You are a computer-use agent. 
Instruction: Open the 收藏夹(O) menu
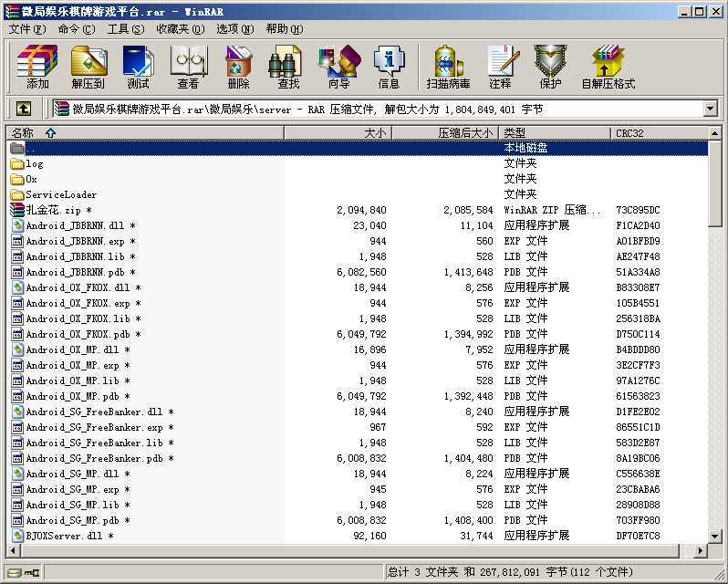coord(181,29)
